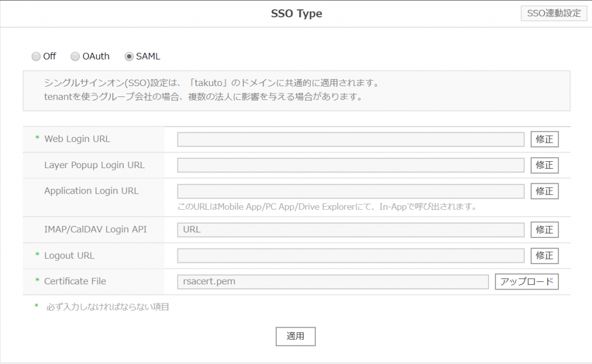Viewport: 592px width, 364px height.
Task: Click 修正 for IMAP/CalDAV Login API
Action: [x=545, y=229]
